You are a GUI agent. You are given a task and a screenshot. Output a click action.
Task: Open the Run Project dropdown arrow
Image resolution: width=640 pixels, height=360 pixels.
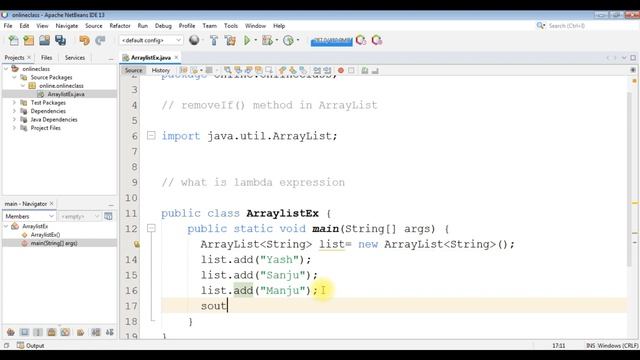[256, 40]
